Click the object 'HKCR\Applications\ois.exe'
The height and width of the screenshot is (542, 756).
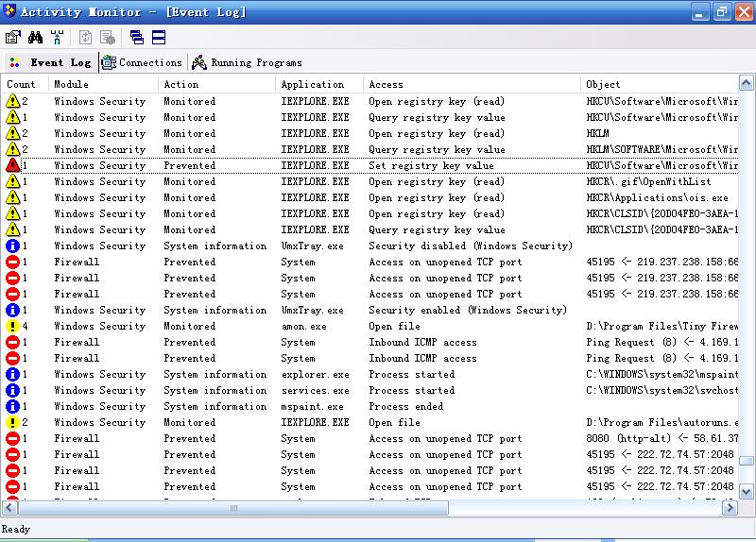(x=657, y=198)
